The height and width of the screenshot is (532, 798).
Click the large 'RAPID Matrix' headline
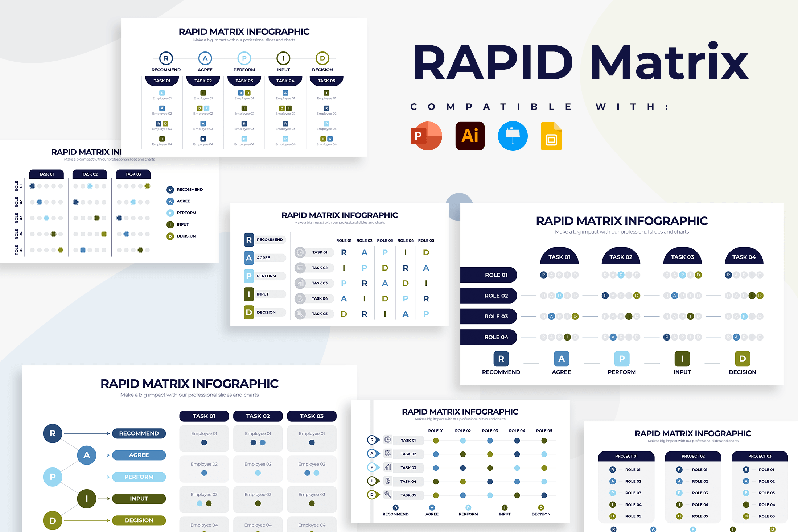tap(581, 62)
